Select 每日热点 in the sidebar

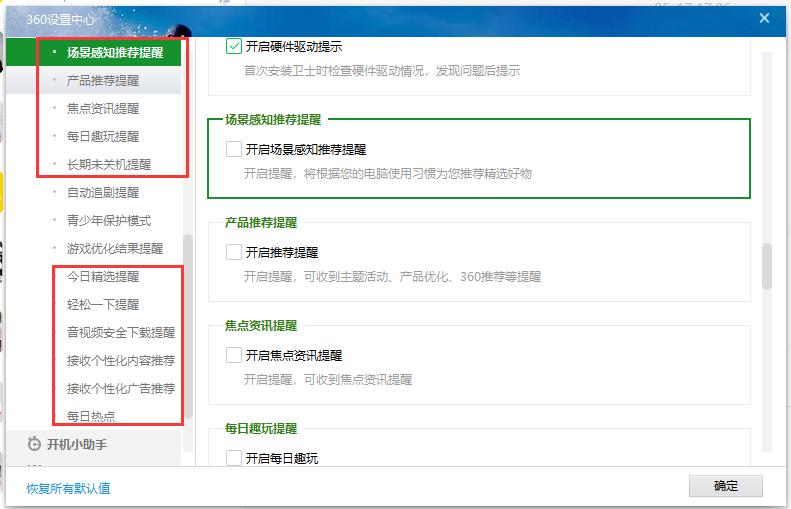point(93,417)
